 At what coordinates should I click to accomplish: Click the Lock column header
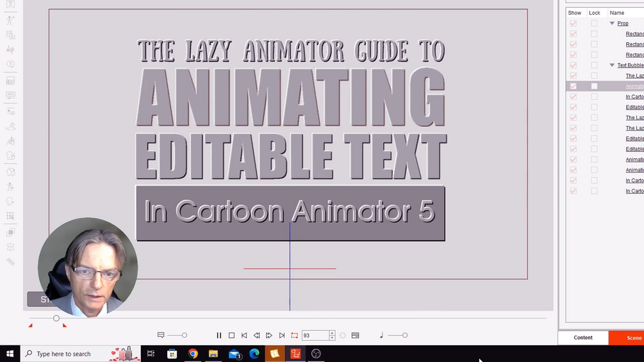[595, 13]
